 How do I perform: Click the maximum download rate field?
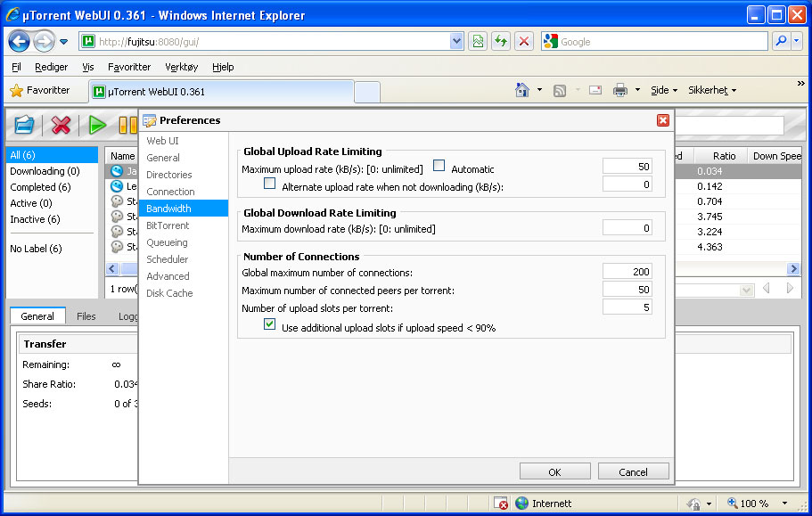coord(627,228)
